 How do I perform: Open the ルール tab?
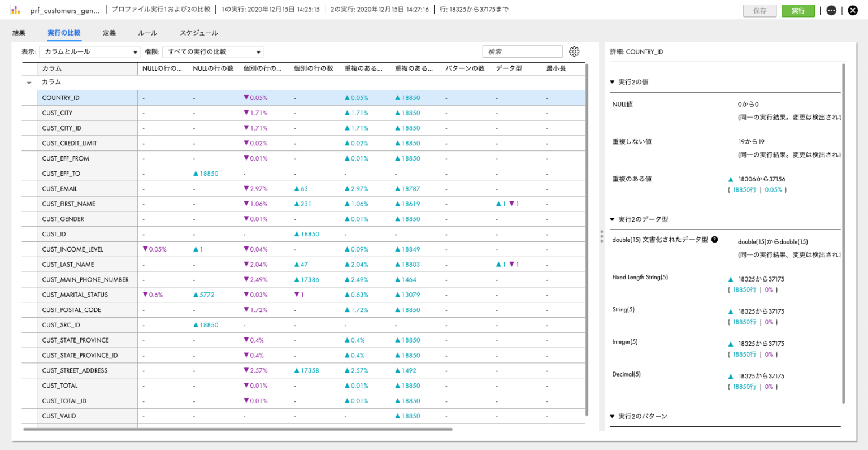147,33
